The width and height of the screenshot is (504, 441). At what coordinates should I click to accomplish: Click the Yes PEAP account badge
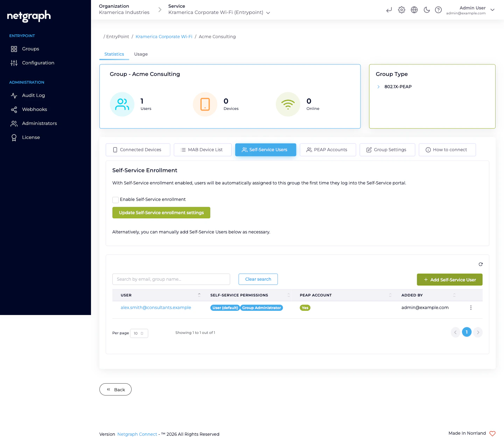pyautogui.click(x=305, y=308)
